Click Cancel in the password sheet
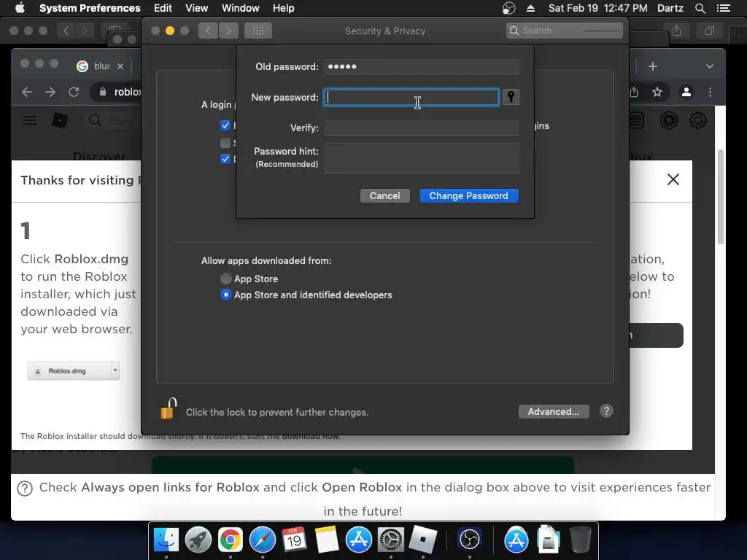The image size is (747, 560). 385,195
